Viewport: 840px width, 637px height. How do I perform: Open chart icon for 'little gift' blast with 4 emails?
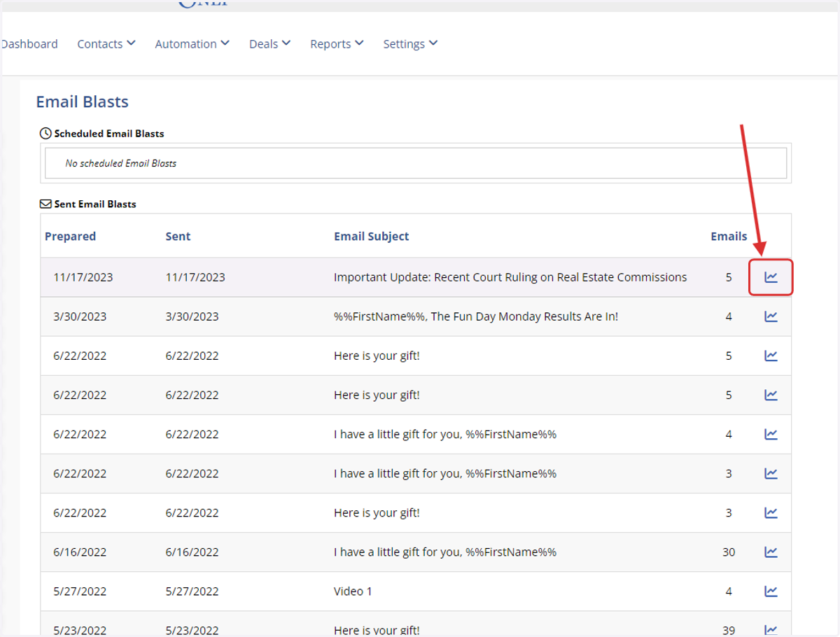(x=771, y=434)
